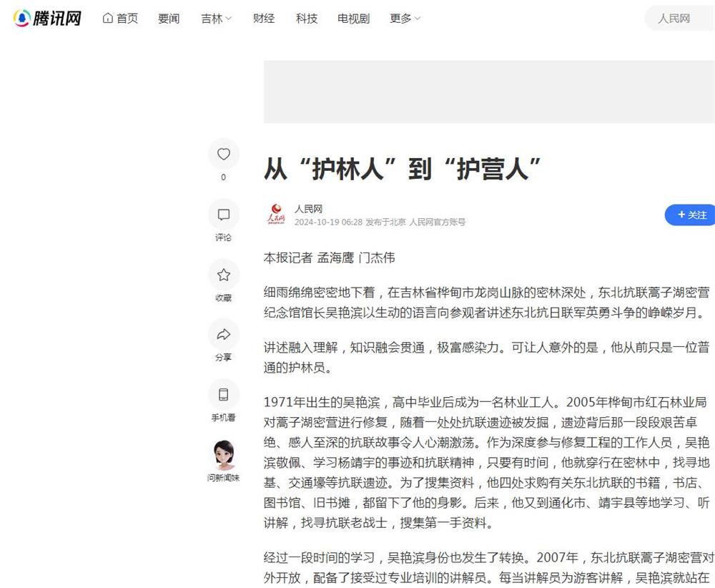The image size is (715, 588).
Task: Expand the 更多 menu dropdown
Action: 405,19
